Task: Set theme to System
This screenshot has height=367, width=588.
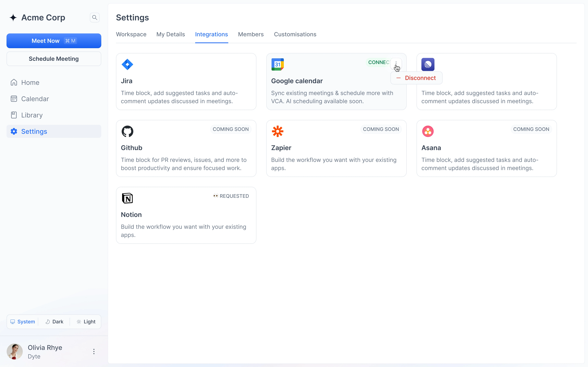Action: [x=22, y=321]
